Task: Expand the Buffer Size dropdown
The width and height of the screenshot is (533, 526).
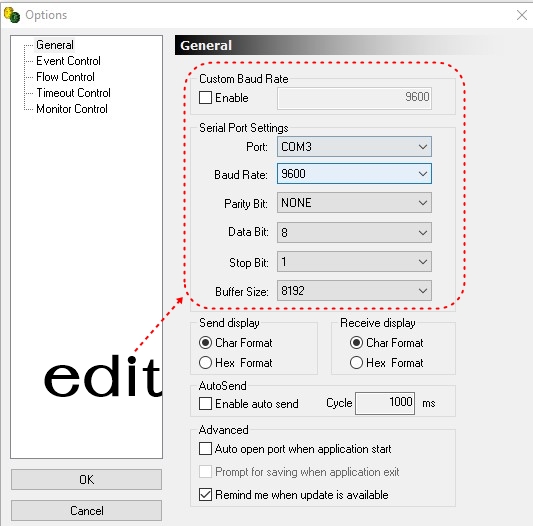Action: (x=354, y=291)
